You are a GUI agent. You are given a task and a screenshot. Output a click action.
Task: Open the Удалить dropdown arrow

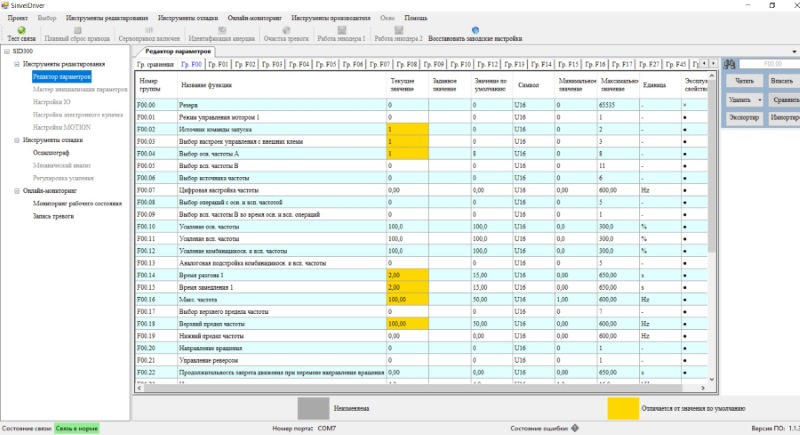[760, 100]
